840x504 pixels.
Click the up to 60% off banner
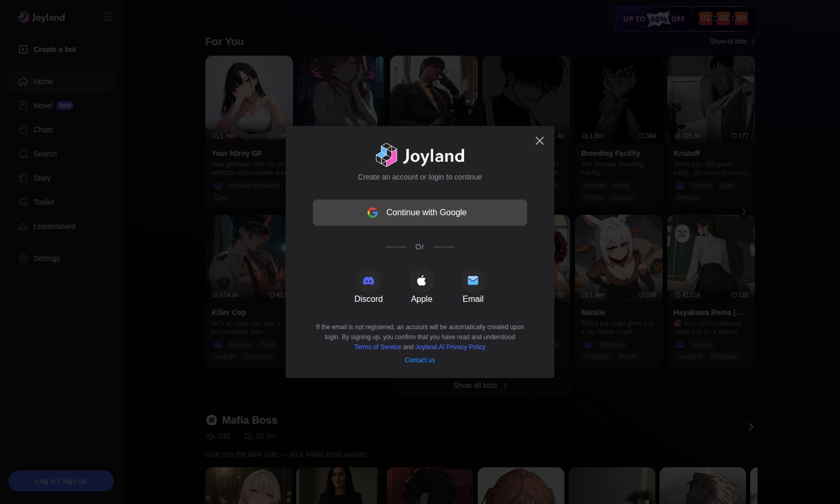[x=685, y=19]
